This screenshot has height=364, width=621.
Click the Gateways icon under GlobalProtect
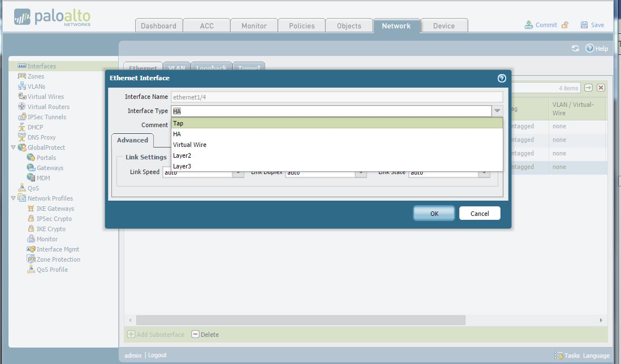point(31,168)
